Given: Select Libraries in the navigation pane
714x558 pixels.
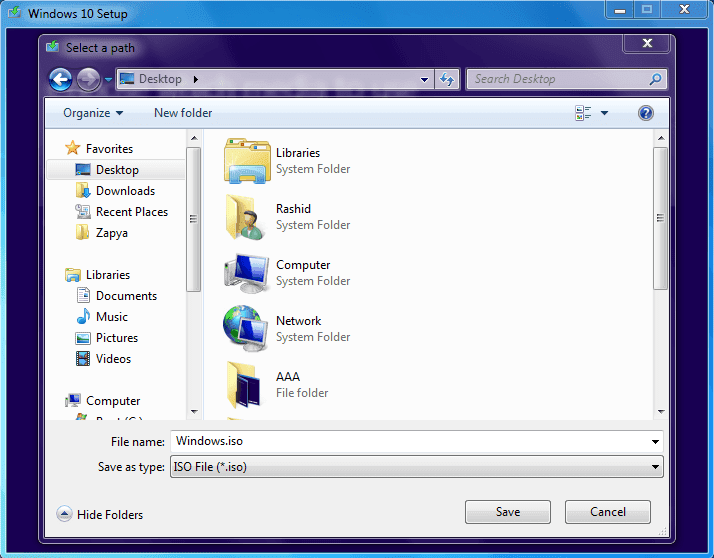Looking at the screenshot, I should (107, 275).
